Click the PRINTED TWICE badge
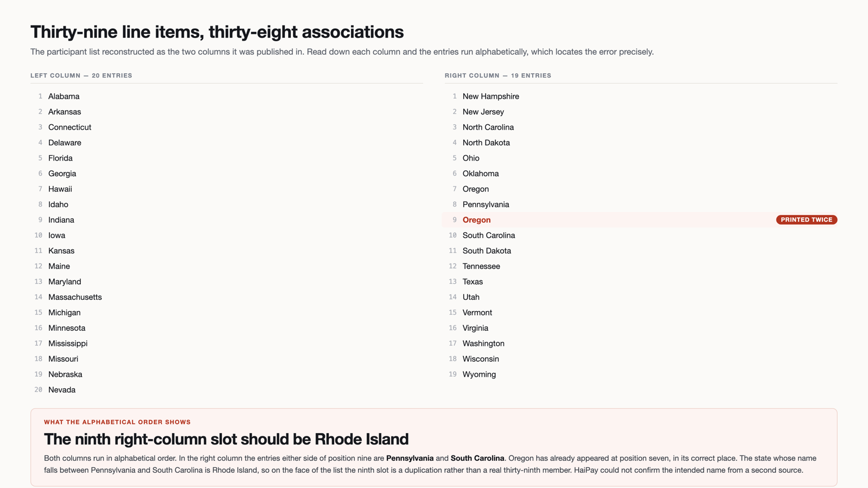868x488 pixels. [806, 220]
